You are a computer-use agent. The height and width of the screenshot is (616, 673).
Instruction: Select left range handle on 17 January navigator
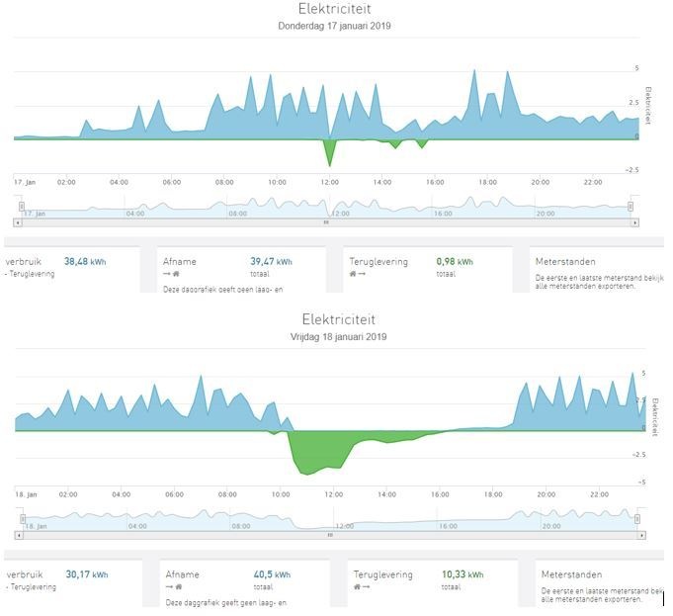pos(22,207)
